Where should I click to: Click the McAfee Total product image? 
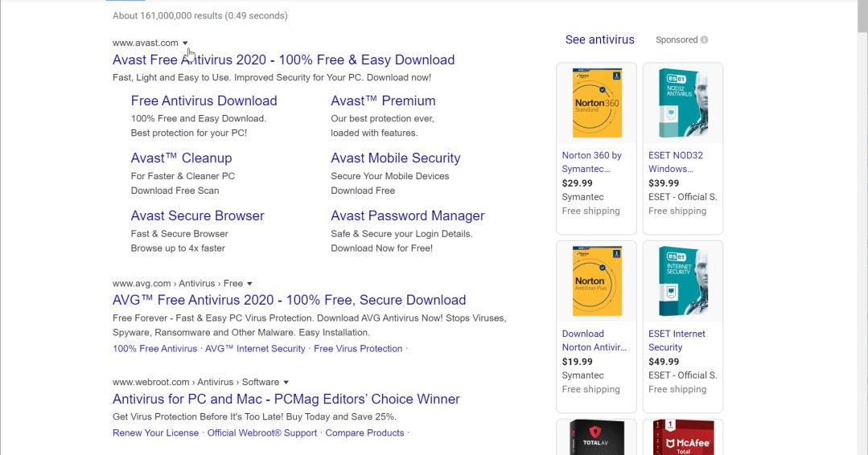tap(683, 437)
